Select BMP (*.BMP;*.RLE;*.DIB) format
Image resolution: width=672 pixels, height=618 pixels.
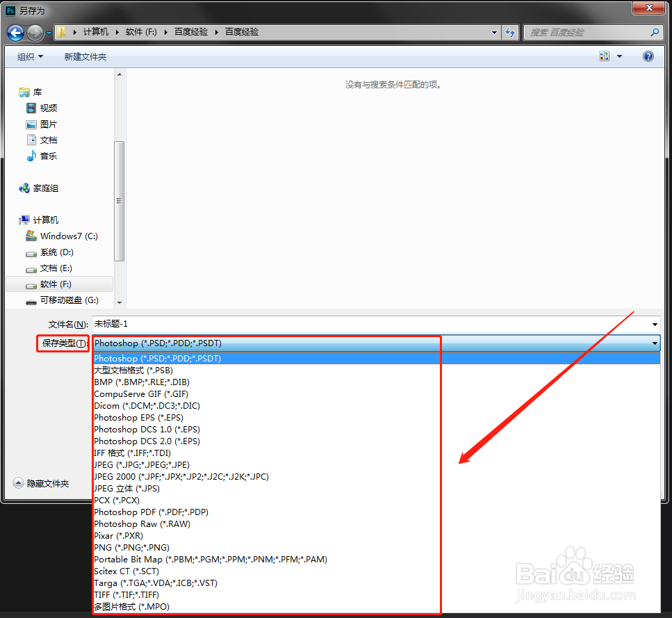[x=376, y=382]
